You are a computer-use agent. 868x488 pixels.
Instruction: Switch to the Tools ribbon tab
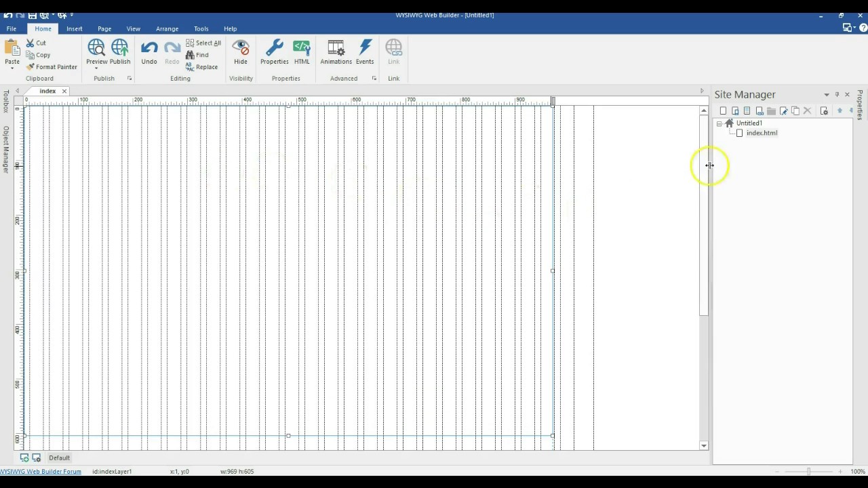click(x=201, y=28)
